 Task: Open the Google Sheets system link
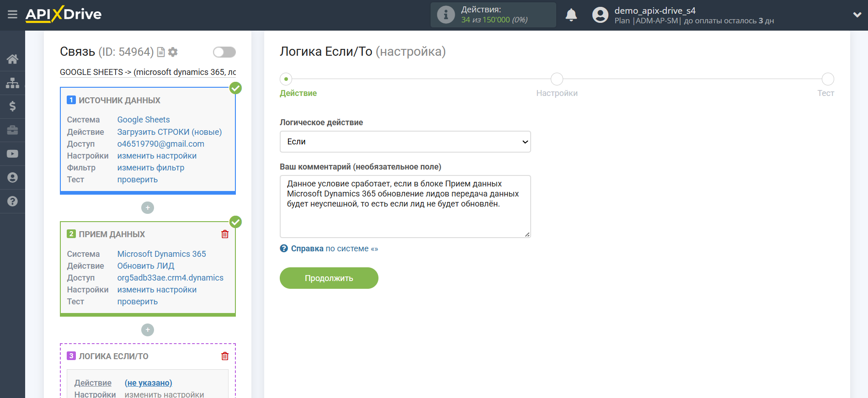[x=144, y=120]
